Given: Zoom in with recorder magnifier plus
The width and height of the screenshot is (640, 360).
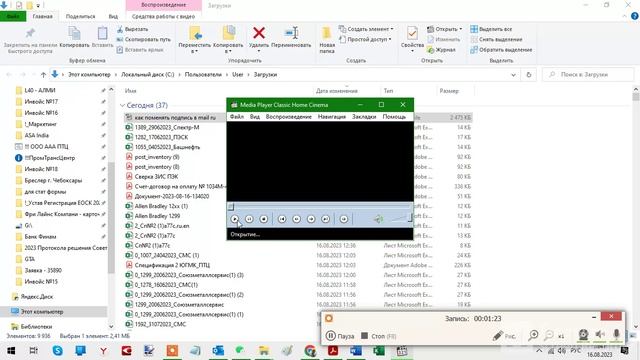Looking at the screenshot, I should [533, 336].
